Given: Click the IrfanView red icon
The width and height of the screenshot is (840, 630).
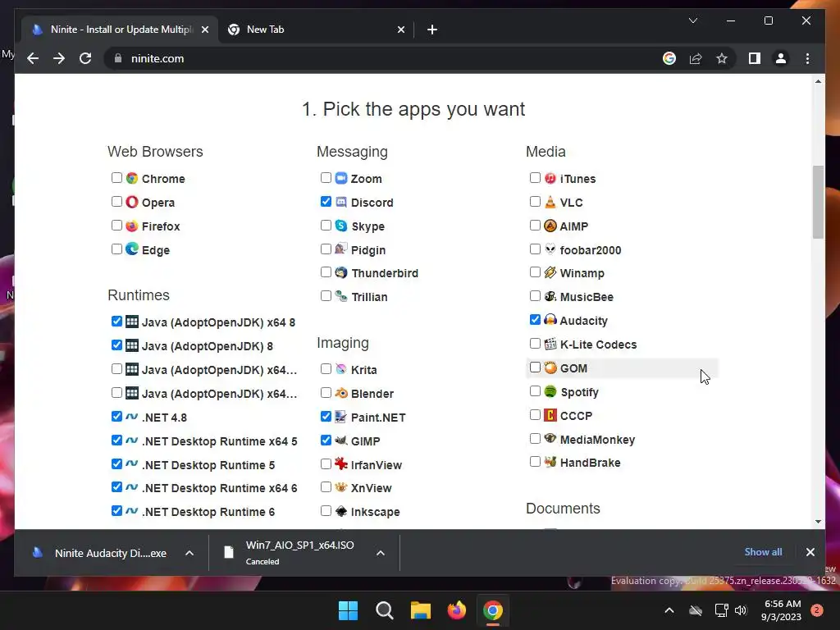Looking at the screenshot, I should tap(341, 464).
